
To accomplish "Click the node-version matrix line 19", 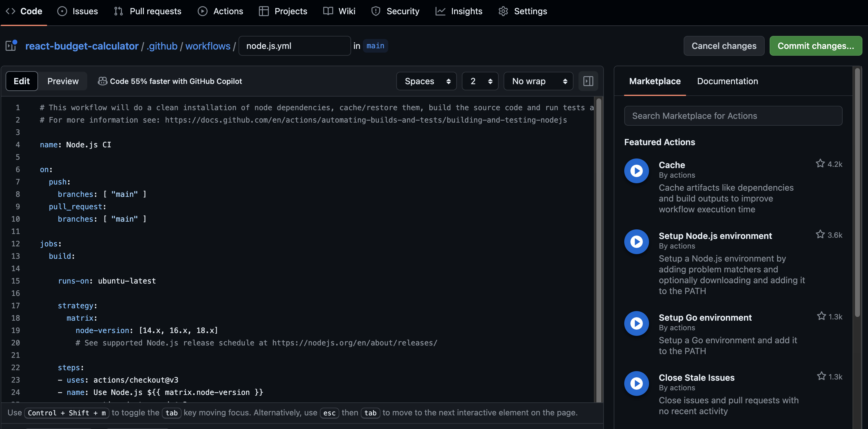I will tap(147, 331).
